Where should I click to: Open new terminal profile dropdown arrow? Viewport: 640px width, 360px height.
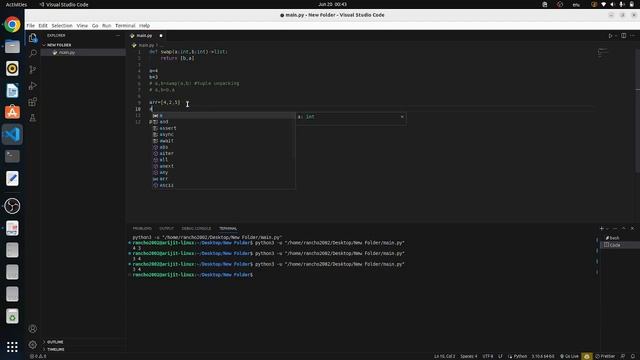coord(607,229)
